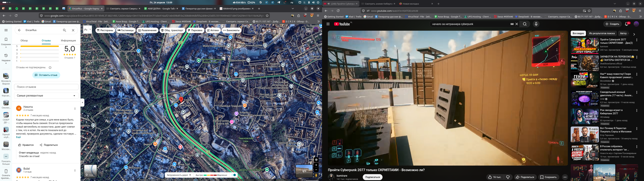The image size is (644, 181).
Task: Open Telegram from the system tray
Action: coord(279,3)
